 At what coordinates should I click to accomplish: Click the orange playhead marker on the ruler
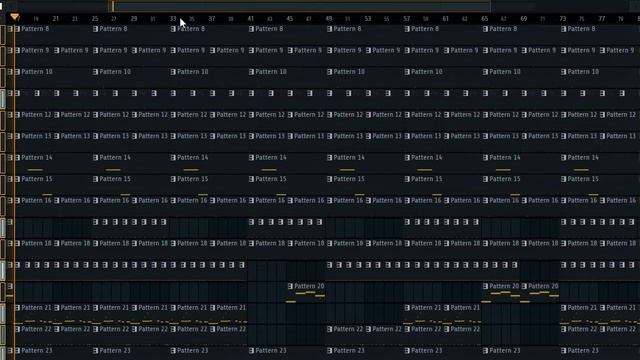[15, 17]
